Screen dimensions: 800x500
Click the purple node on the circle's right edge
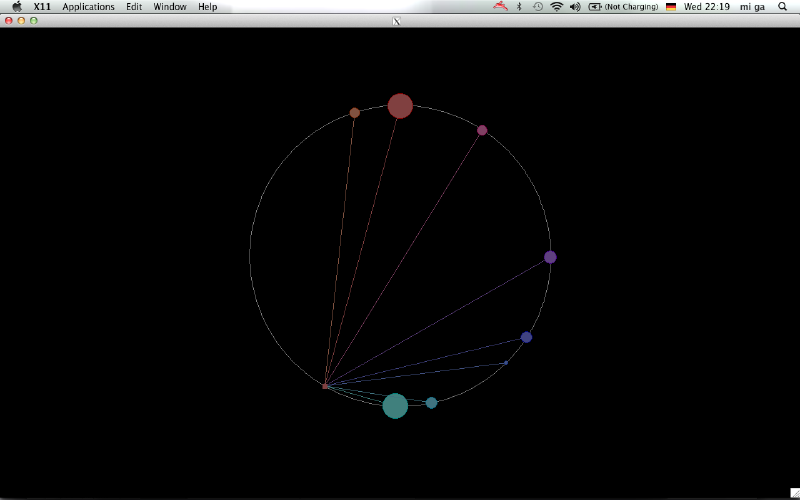[x=550, y=257]
